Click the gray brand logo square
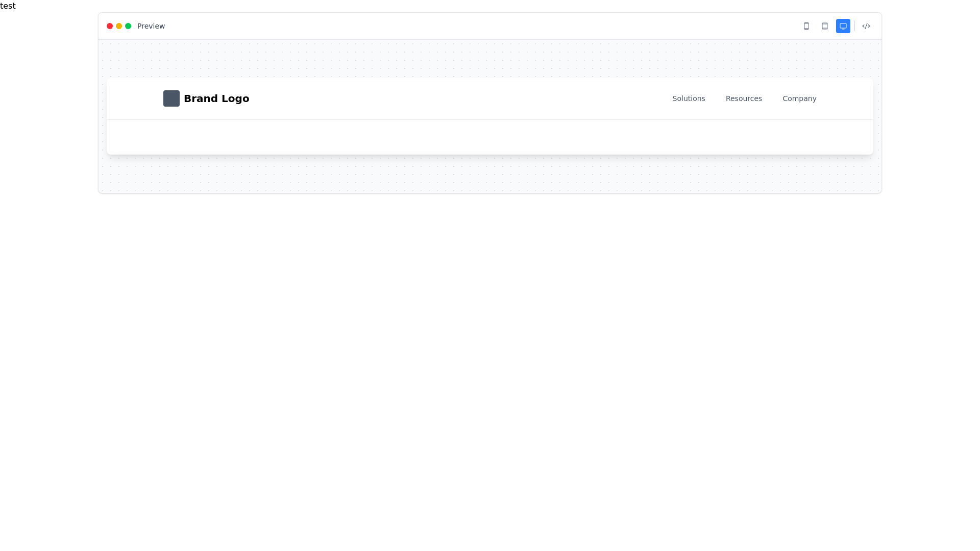This screenshot has height=551, width=980. pos(171,98)
